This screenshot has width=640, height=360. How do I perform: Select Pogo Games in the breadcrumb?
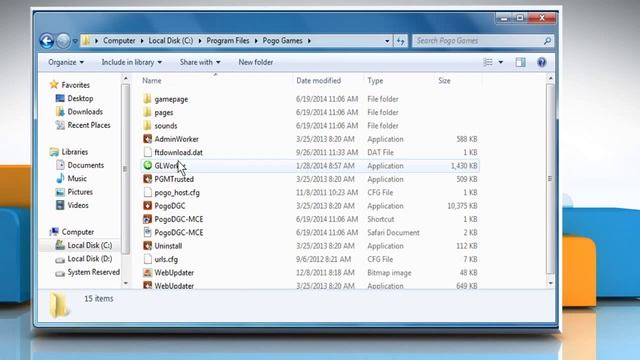pyautogui.click(x=282, y=41)
